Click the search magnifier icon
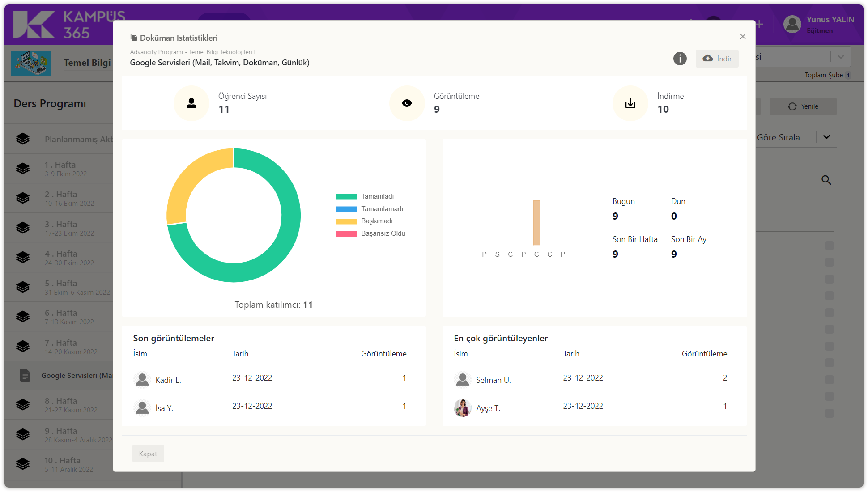The image size is (868, 492). click(826, 180)
